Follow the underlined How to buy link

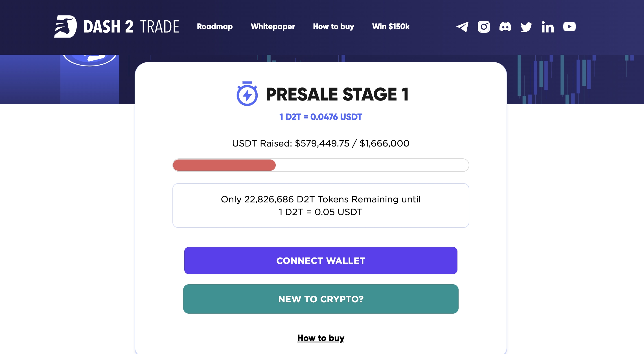[x=321, y=338]
